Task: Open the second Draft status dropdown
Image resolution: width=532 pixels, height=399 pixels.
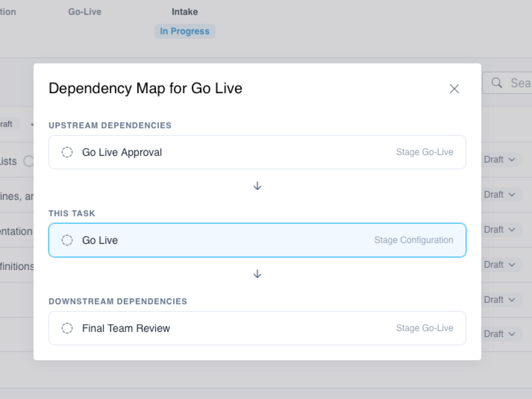Action: [500, 195]
